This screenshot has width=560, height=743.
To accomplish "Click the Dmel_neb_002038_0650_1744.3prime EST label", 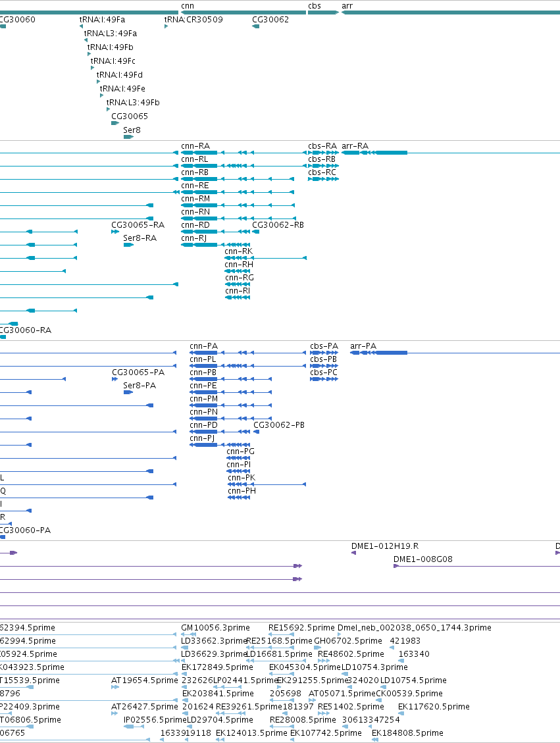I will point(414,627).
